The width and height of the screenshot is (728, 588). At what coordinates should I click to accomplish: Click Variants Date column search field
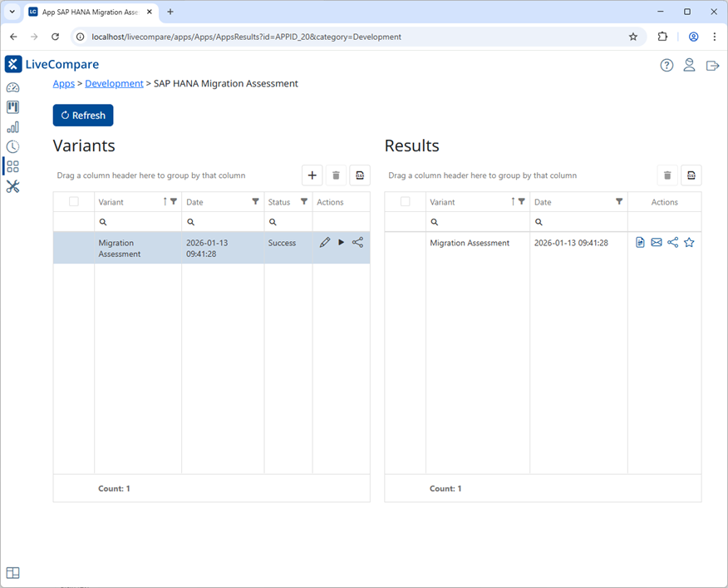pyautogui.click(x=223, y=222)
